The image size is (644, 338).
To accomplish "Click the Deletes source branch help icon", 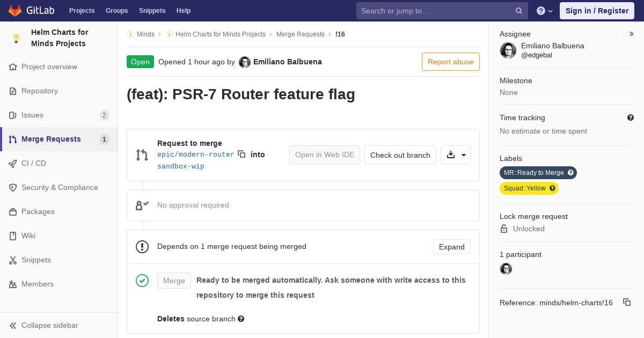I will [241, 319].
